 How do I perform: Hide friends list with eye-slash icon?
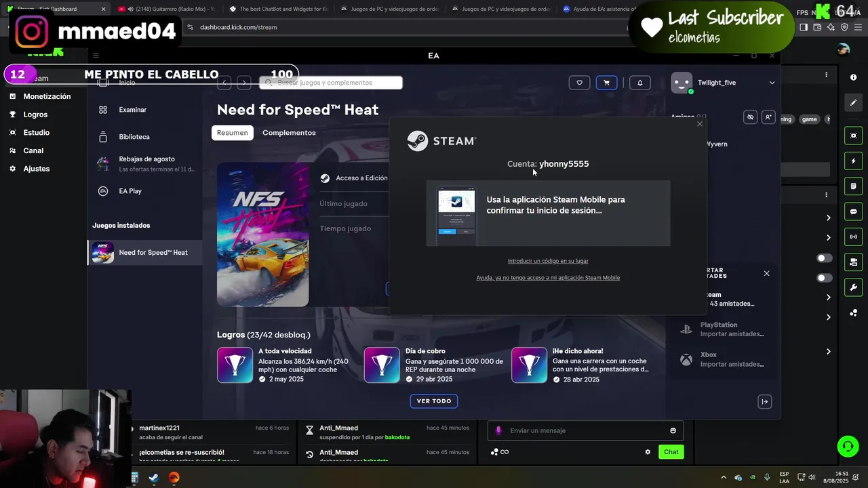point(750,117)
